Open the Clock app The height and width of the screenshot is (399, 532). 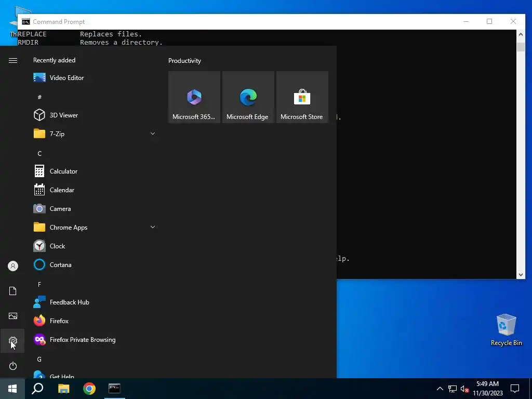(95, 246)
